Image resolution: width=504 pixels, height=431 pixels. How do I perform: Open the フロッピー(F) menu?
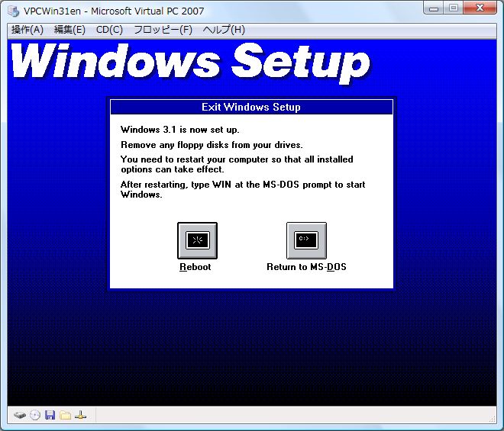coord(163,30)
